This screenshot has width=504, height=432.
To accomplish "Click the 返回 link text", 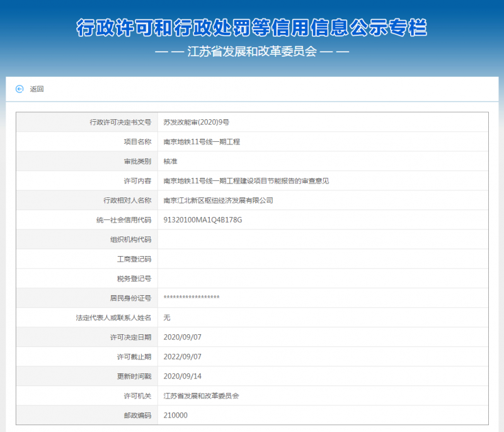I will pos(37,89).
